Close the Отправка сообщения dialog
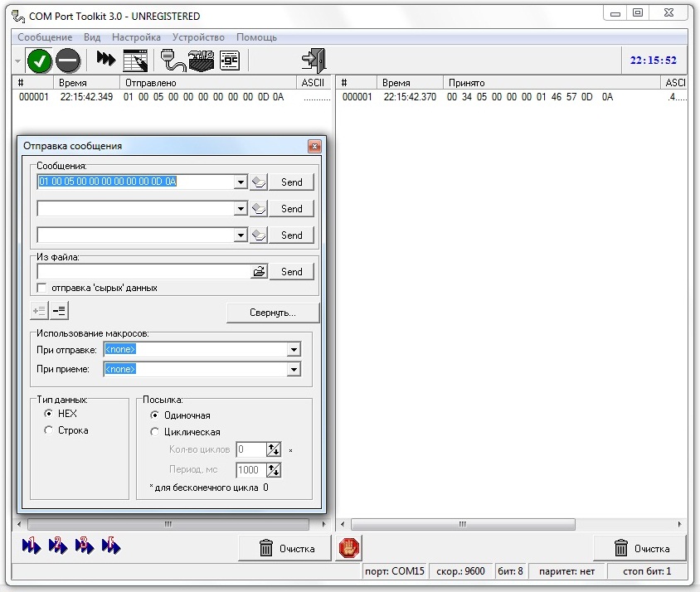 (314, 147)
